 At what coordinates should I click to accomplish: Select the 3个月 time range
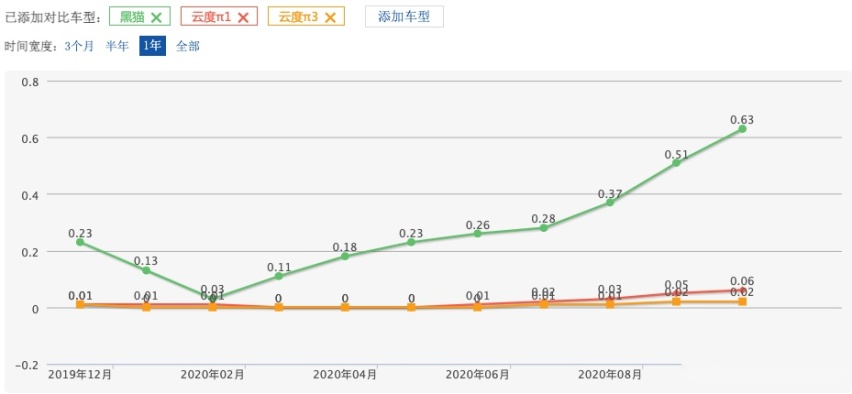79,46
